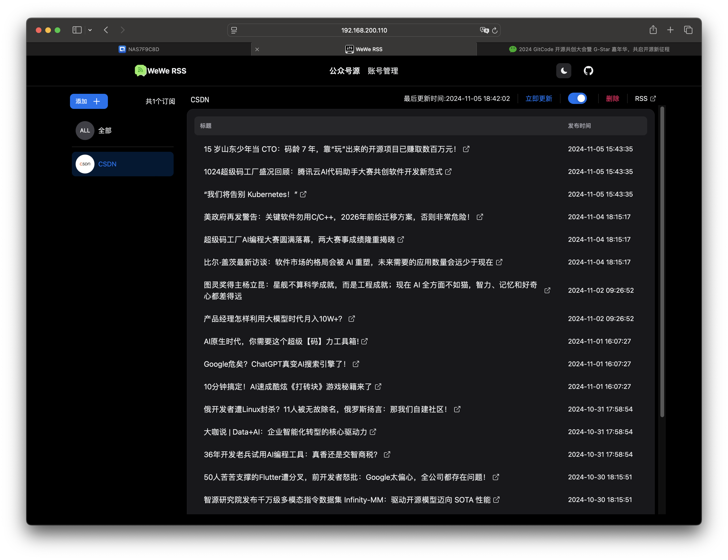Screen dimensions: 728x560
Task: Select the WeWe RSS browser tab
Action: 364,49
